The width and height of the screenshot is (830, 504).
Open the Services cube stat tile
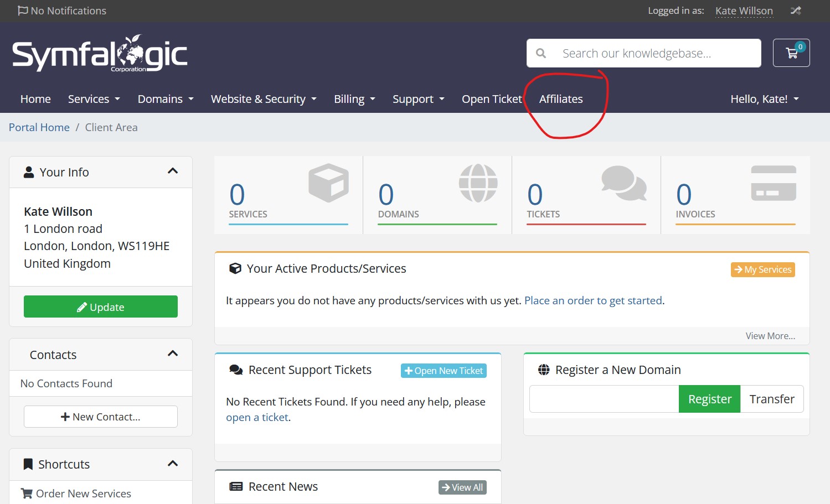(x=288, y=194)
